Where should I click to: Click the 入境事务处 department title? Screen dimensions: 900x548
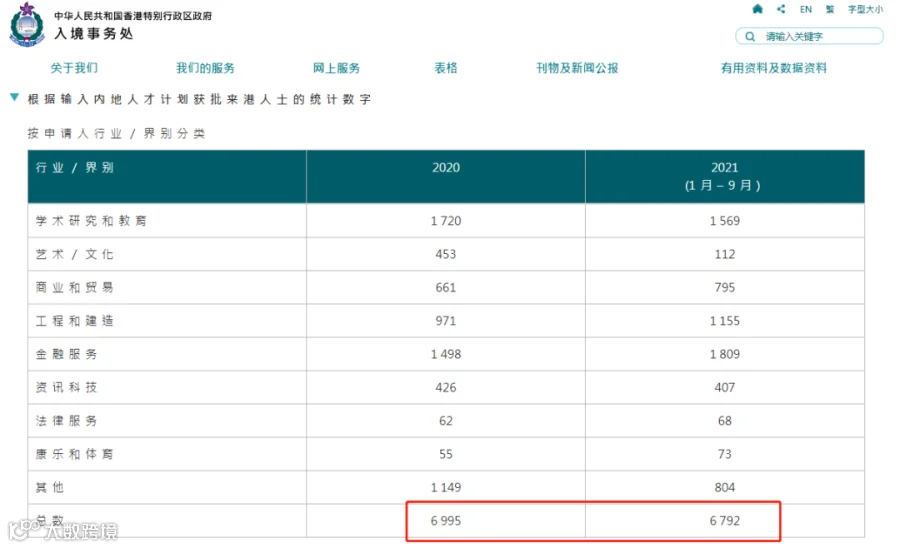click(94, 33)
